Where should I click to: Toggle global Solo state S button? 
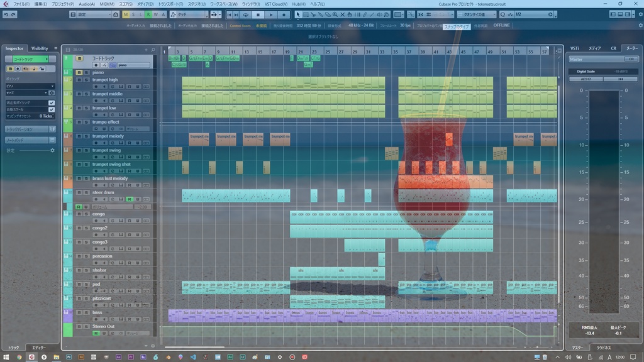(133, 15)
